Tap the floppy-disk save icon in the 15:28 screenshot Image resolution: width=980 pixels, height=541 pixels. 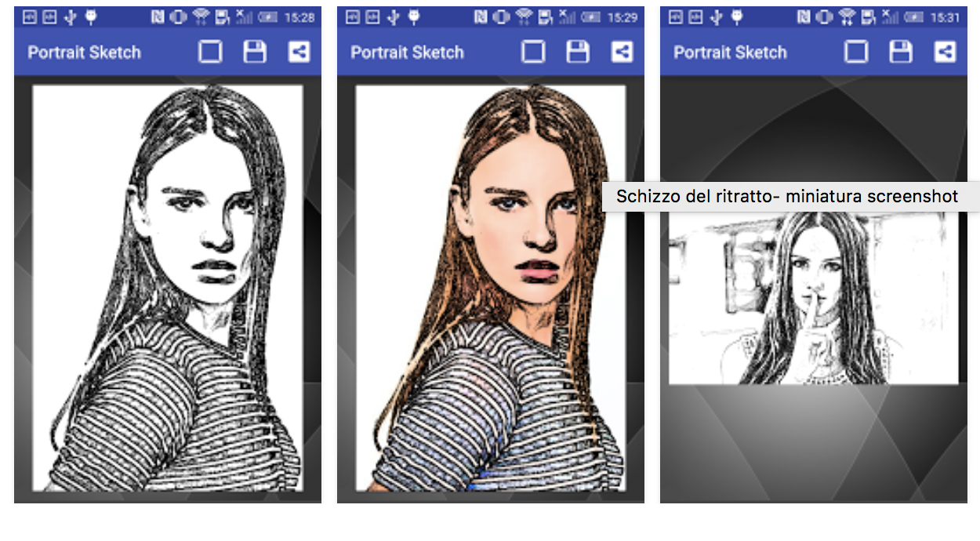click(x=255, y=53)
